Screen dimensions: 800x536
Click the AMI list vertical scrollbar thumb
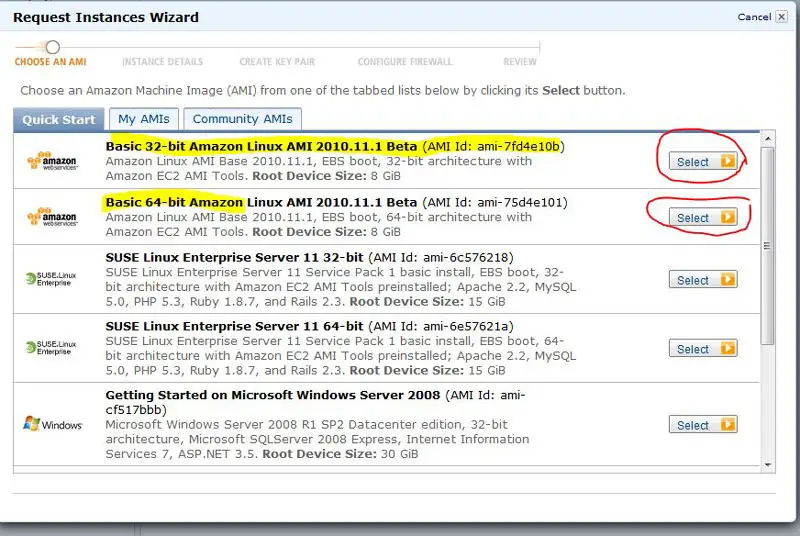point(767,246)
